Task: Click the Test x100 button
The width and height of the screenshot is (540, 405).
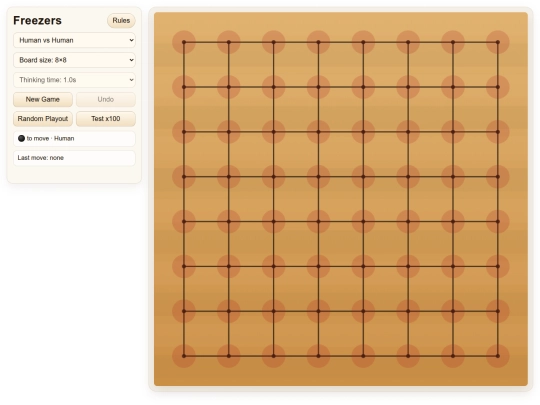Action: (106, 119)
